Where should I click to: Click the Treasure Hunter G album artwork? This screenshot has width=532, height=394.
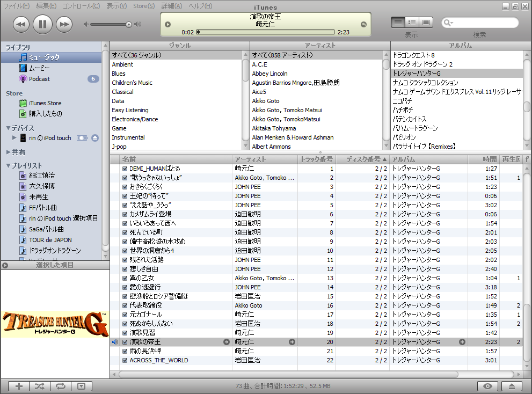55,325
